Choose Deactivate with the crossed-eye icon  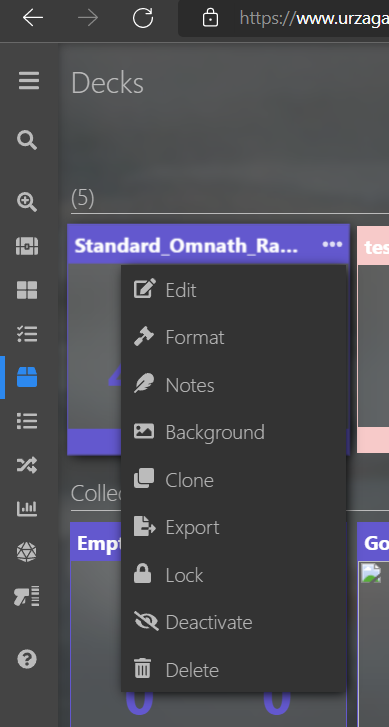click(x=234, y=622)
